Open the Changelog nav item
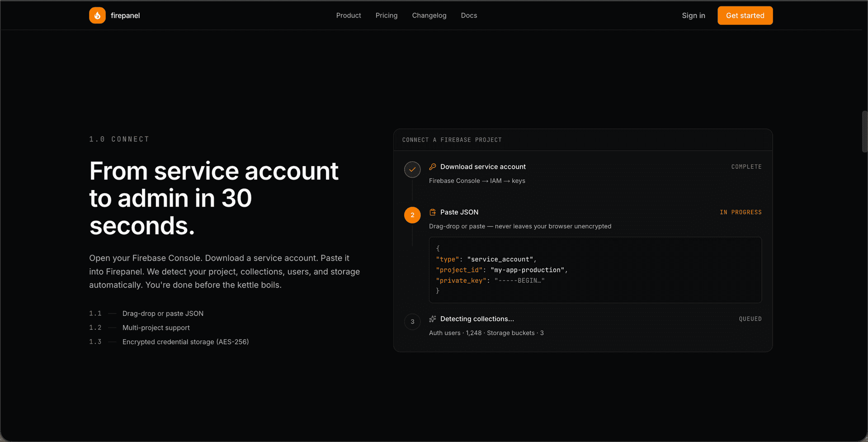Screen dimensions: 868x442 [429, 15]
